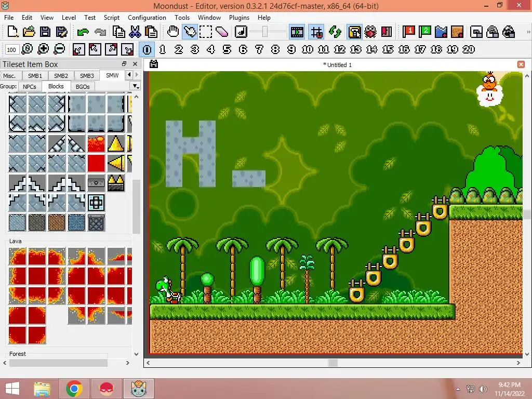Set player 1 start with red flag

click(x=408, y=32)
